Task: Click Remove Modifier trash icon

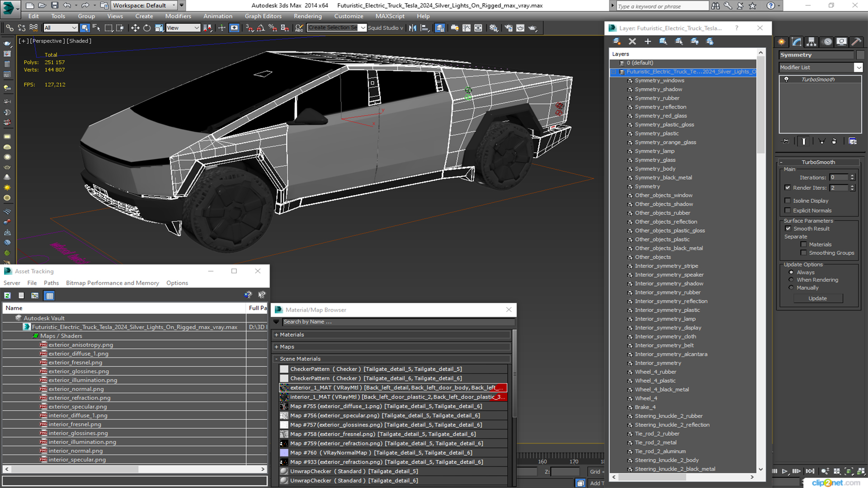Action: (x=834, y=141)
